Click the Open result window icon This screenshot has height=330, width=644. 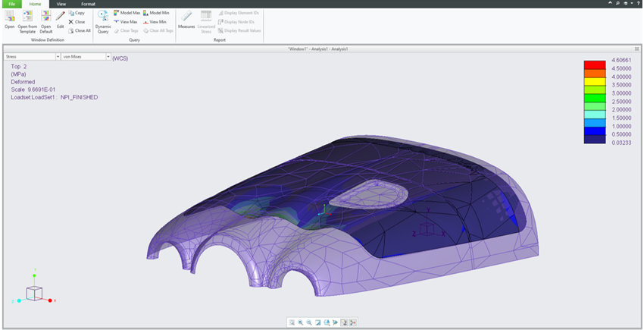coord(10,17)
